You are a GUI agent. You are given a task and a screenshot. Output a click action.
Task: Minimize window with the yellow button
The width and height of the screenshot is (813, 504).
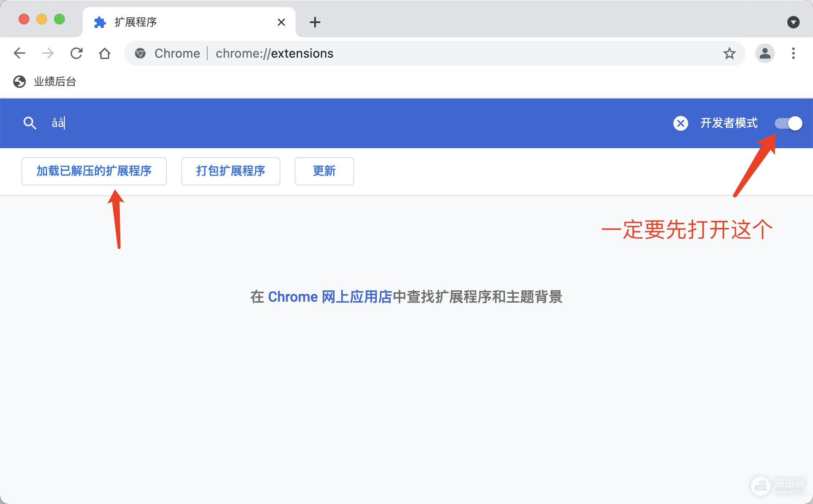[x=42, y=19]
